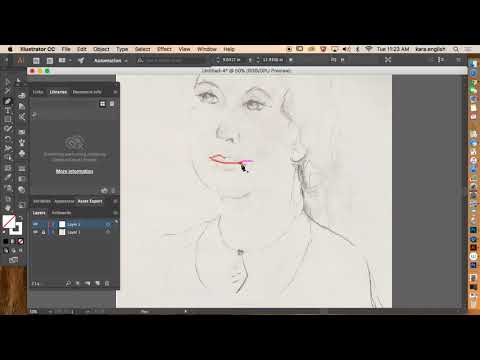
Task: Select the Type tool
Action: pyautogui.click(x=8, y=110)
